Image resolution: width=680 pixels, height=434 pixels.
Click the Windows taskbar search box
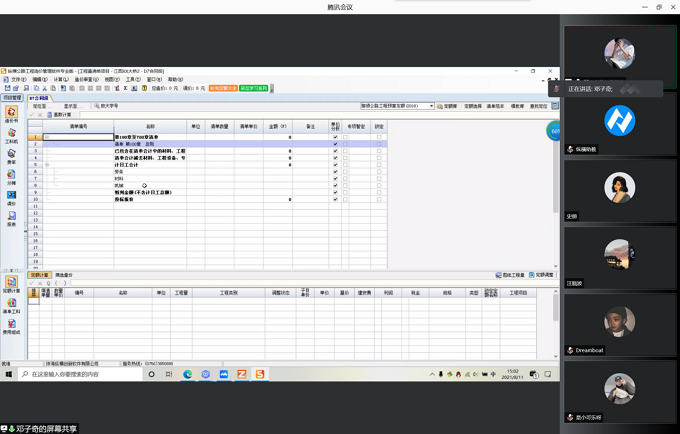coord(81,374)
